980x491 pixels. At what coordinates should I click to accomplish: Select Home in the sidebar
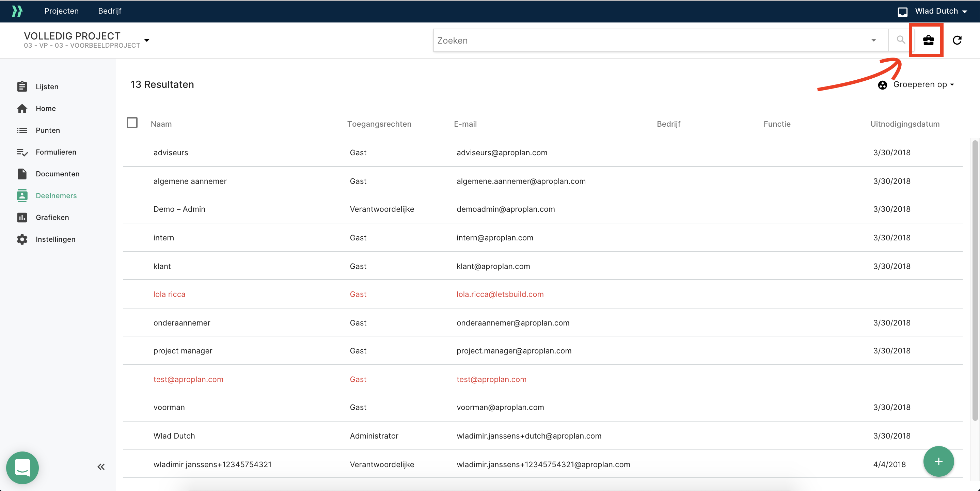(46, 108)
